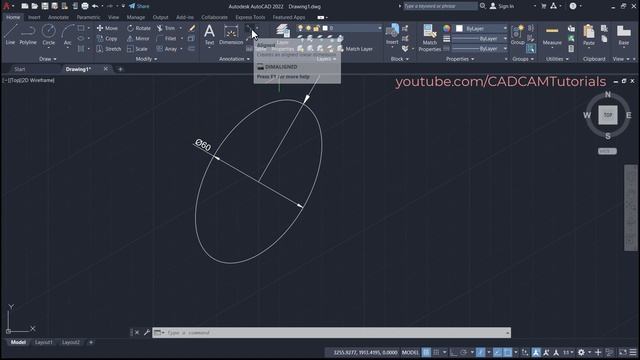
Task: Click the Save icon in quick access toolbar
Action: pos(45,6)
